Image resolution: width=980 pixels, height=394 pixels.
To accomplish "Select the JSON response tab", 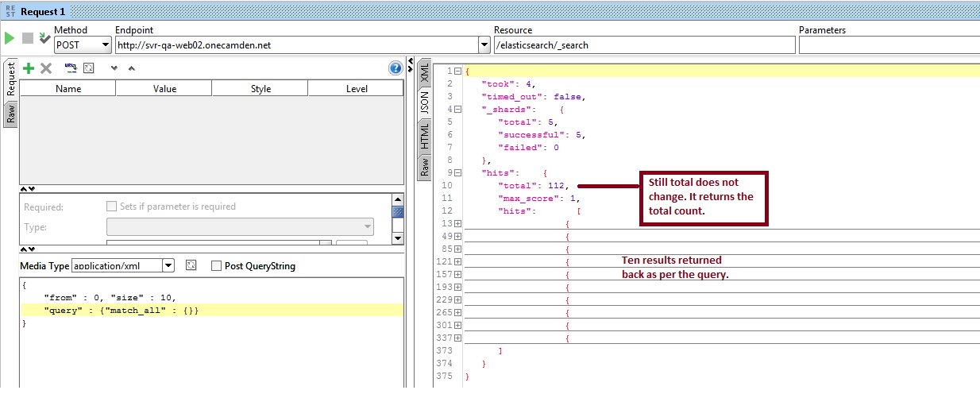I will coord(424,102).
